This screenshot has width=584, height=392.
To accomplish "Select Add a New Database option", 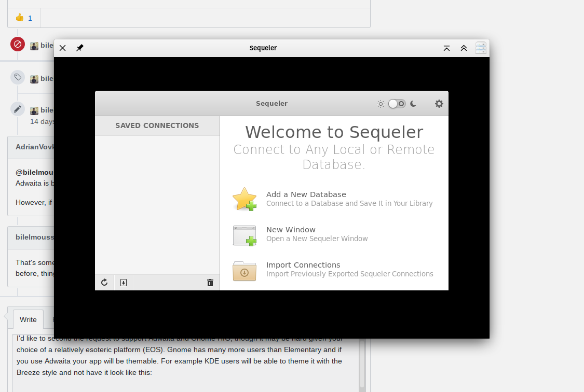I will (x=333, y=199).
